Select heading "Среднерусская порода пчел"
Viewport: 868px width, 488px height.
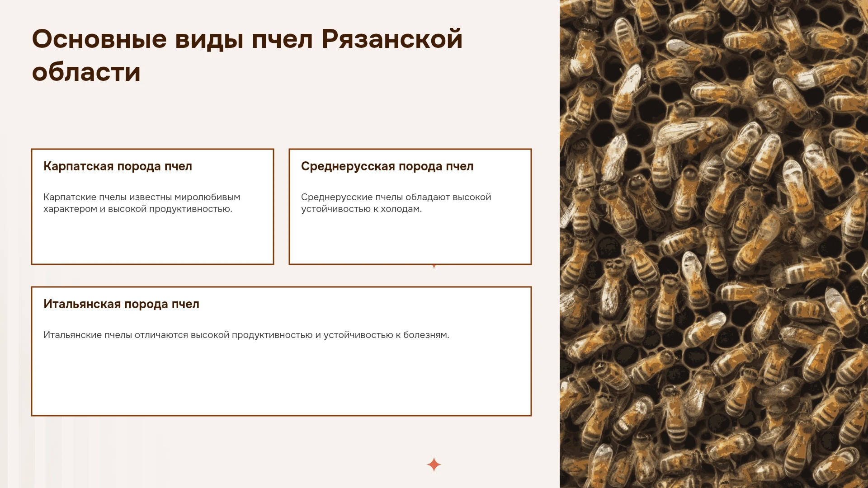point(387,166)
